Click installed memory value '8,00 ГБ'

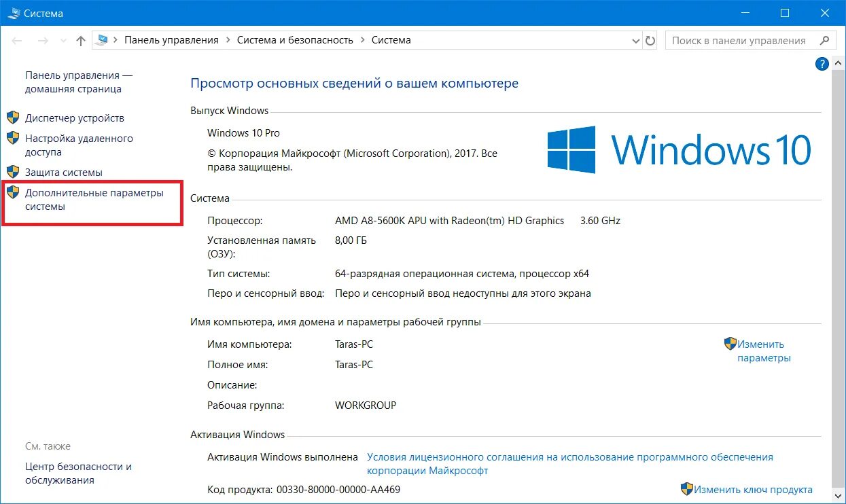tap(351, 240)
